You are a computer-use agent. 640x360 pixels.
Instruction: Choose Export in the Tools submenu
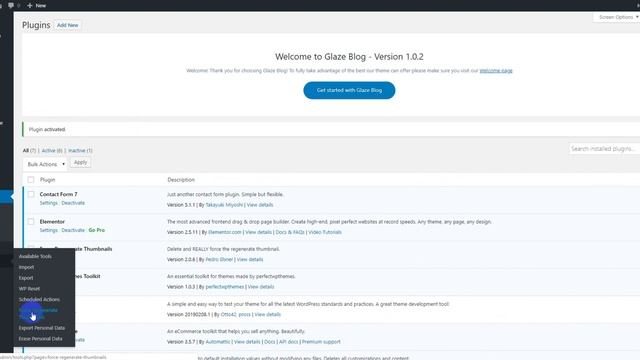26,278
